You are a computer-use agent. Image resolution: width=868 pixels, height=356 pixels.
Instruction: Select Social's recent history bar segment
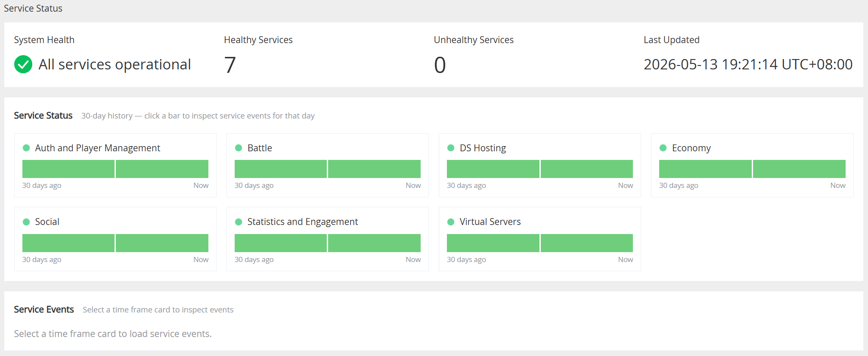[162, 243]
